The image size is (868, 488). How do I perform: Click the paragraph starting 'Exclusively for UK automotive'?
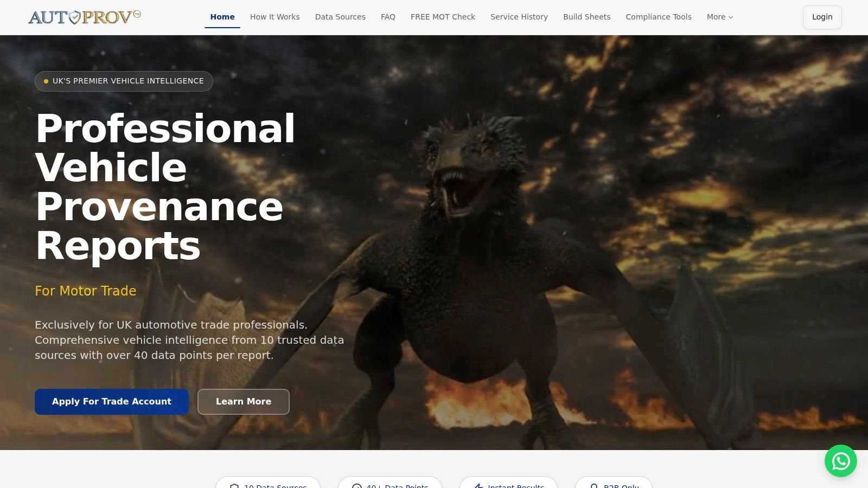(x=189, y=340)
